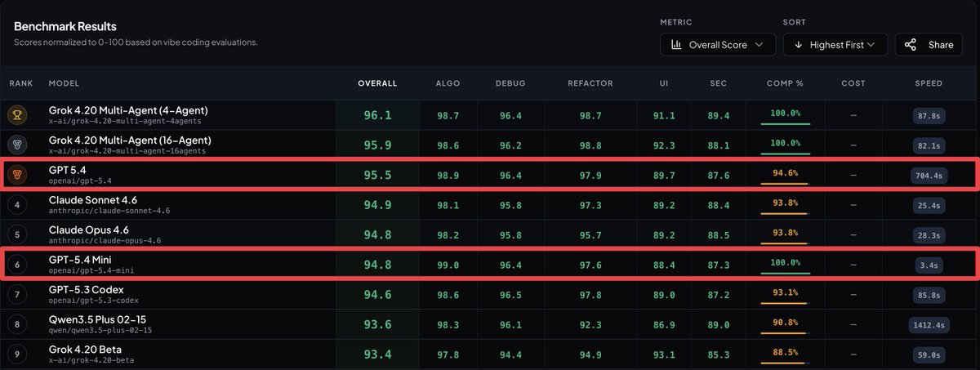The height and width of the screenshot is (370, 980).
Task: Click the 94.9 overall score for Claude Sonnet
Action: click(x=377, y=204)
